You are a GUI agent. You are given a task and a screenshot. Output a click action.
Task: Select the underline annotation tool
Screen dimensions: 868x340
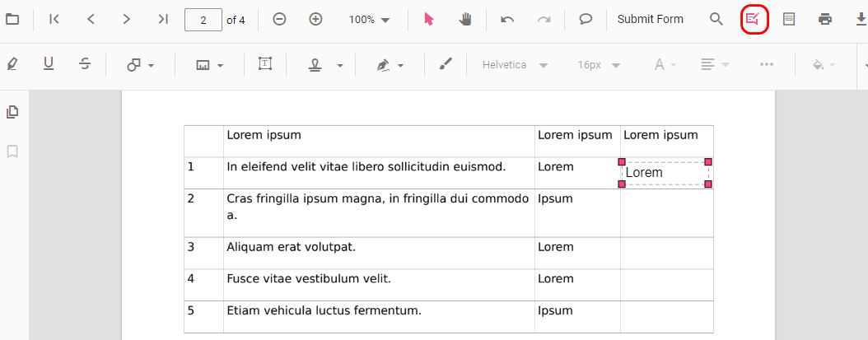click(49, 65)
